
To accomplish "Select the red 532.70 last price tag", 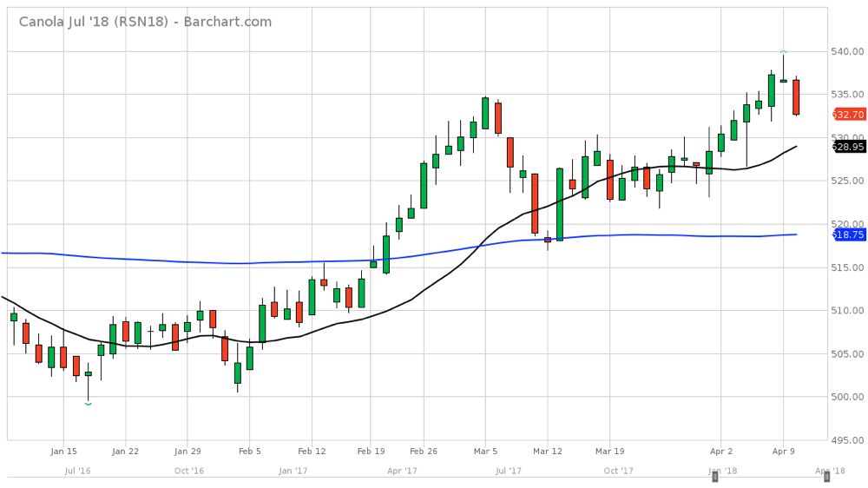I will [849, 114].
